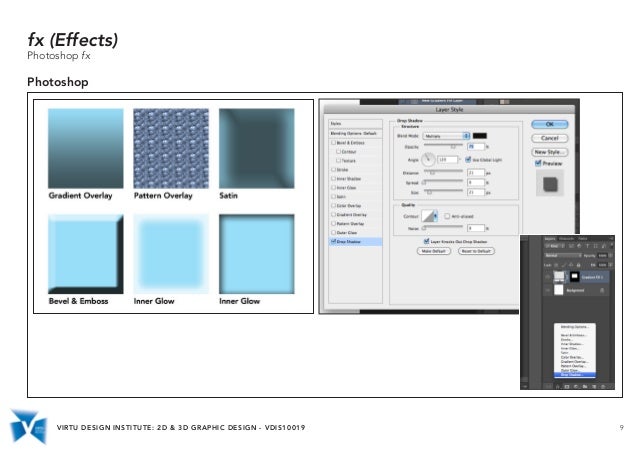This screenshot has height=452, width=638.
Task: Click the Make Default button
Action: click(434, 251)
